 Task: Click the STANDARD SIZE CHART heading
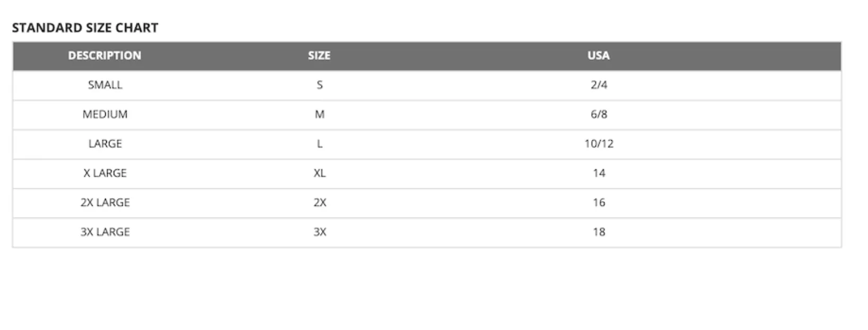click(x=85, y=28)
